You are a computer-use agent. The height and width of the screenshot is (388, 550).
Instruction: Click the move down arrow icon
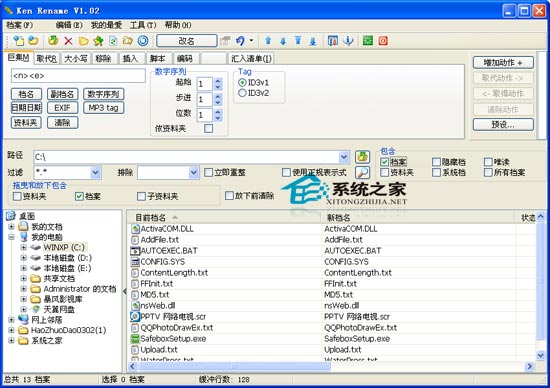pyautogui.click(x=283, y=41)
